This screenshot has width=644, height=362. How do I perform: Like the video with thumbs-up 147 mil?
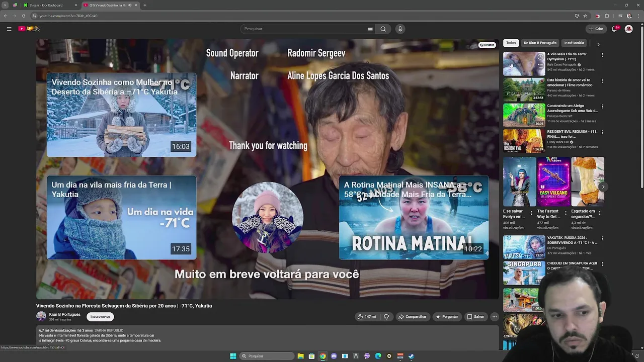coord(367,317)
